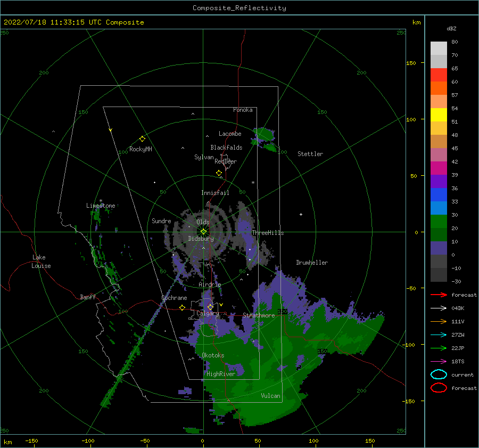Image resolution: width=479 pixels, height=448 pixels.
Task: Click the green 22JP arrow icon
Action: (439, 348)
